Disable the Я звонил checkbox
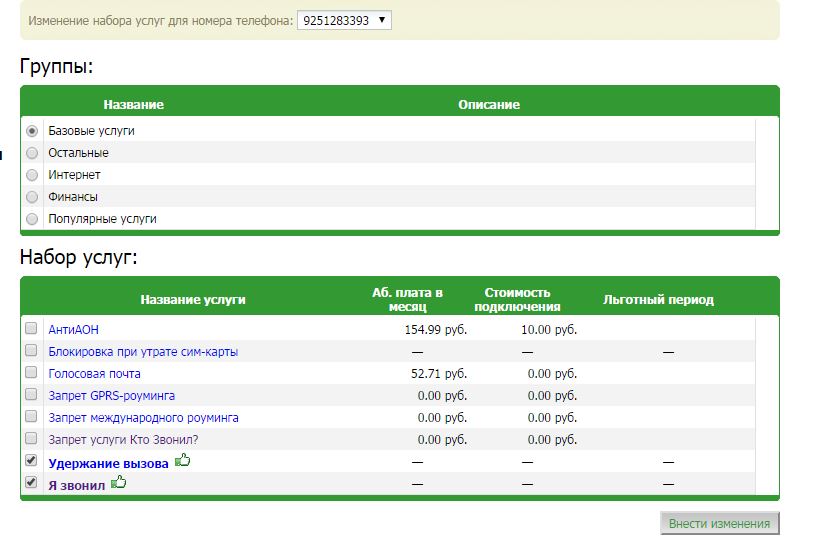The image size is (822, 556). (x=31, y=483)
